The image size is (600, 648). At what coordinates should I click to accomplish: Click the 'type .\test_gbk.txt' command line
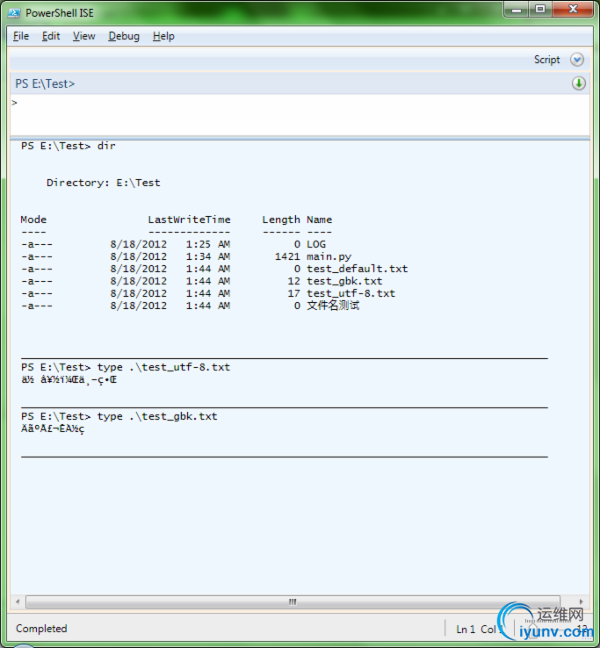click(119, 416)
